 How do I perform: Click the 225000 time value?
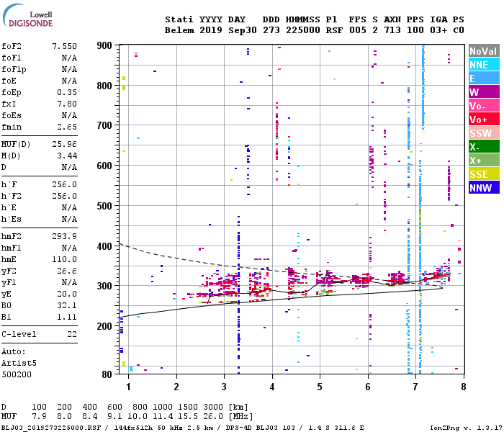[303, 30]
